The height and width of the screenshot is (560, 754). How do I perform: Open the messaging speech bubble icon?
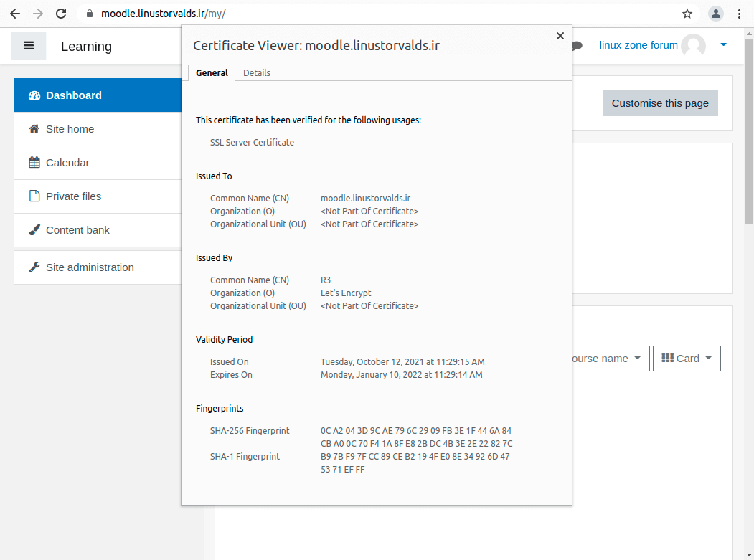[x=577, y=46]
